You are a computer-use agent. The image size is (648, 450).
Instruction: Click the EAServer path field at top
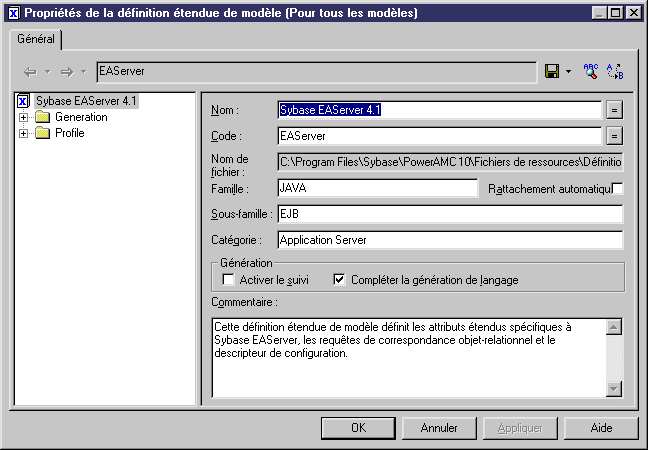click(317, 72)
